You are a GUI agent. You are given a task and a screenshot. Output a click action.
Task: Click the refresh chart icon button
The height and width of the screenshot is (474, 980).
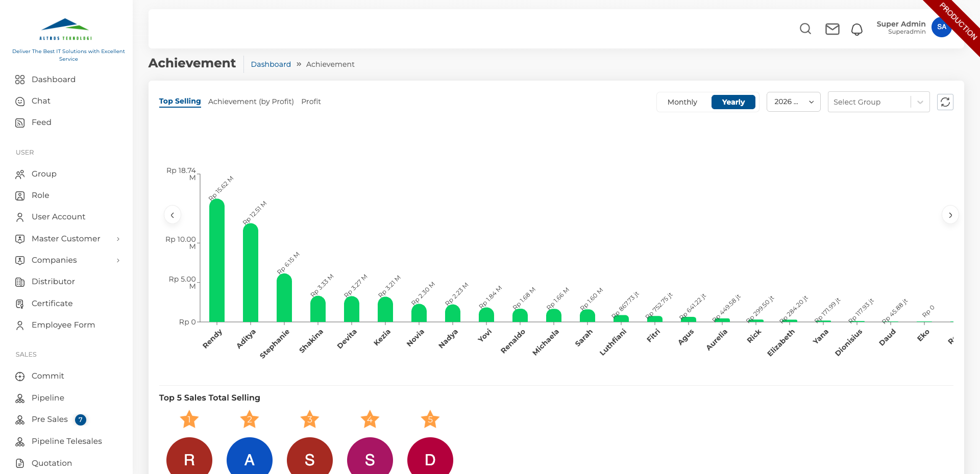[945, 102]
